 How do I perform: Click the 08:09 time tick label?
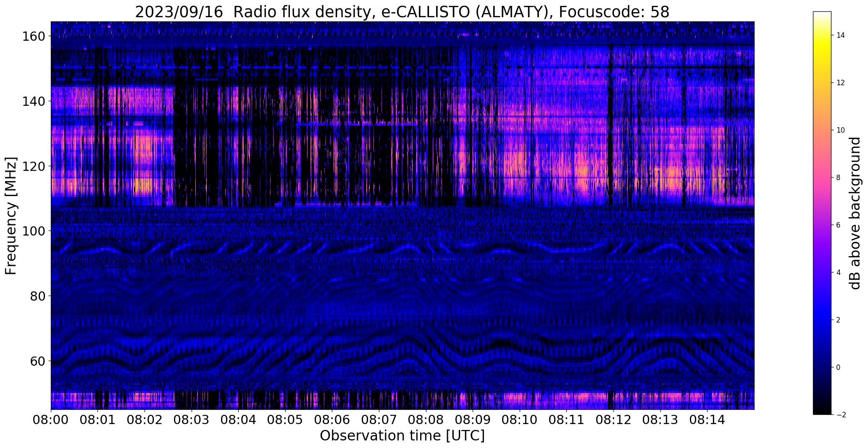(x=473, y=420)
